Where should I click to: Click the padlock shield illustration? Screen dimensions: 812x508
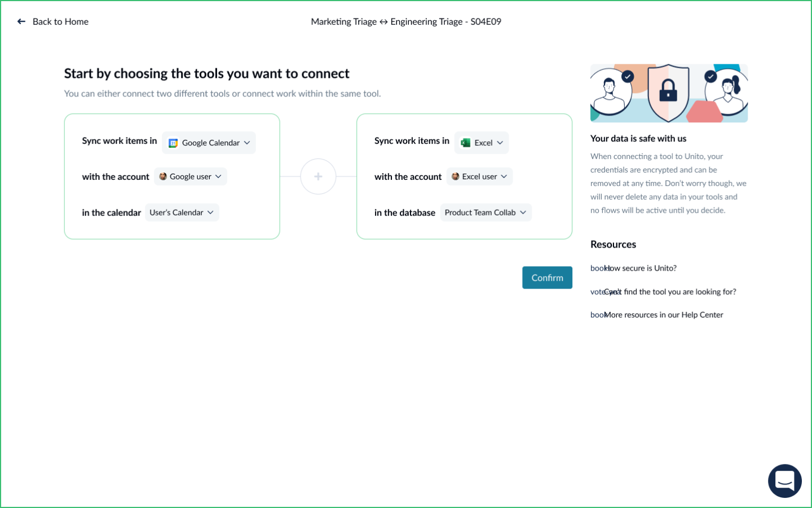click(x=668, y=92)
